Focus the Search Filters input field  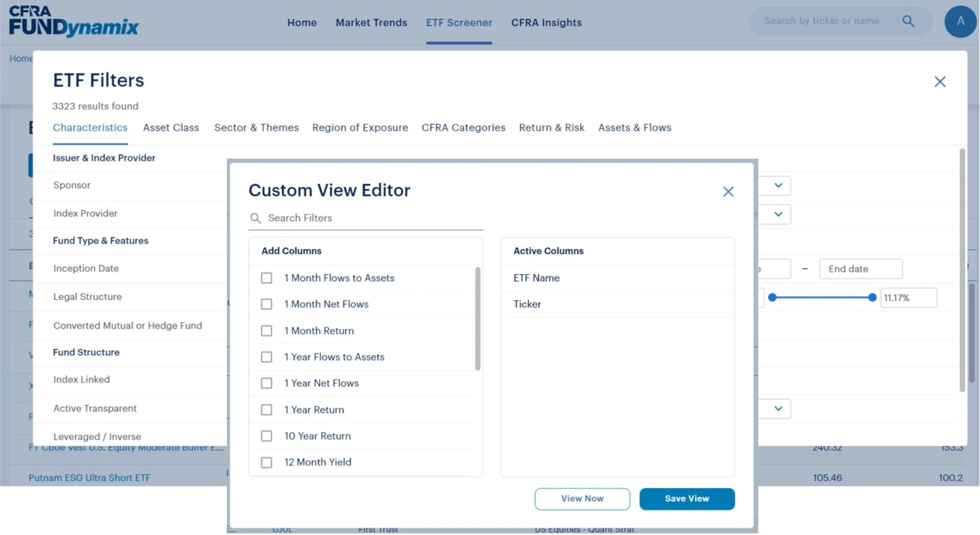point(366,218)
